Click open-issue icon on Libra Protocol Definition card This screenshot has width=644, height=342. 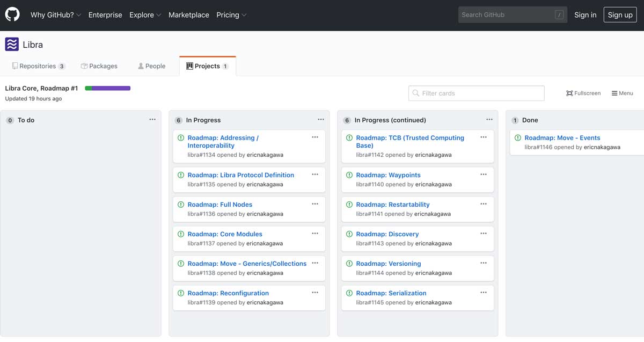(x=181, y=175)
